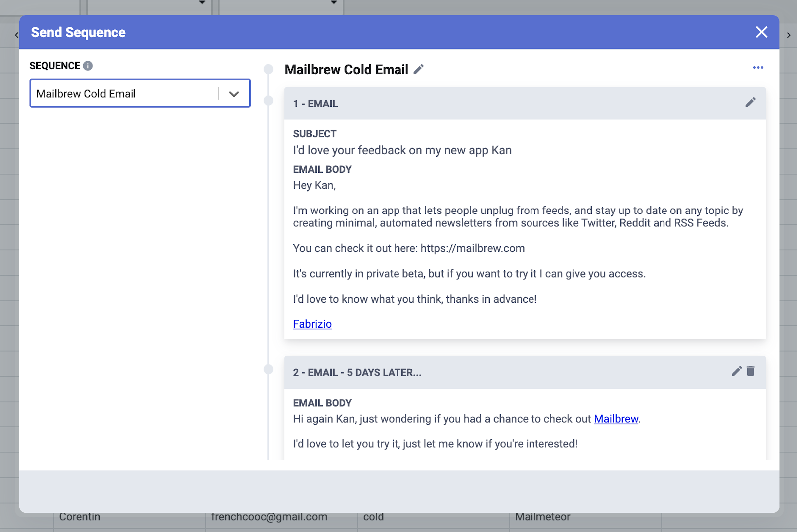The width and height of the screenshot is (797, 532).
Task: Close the Send Sequence dialog
Action: [761, 32]
